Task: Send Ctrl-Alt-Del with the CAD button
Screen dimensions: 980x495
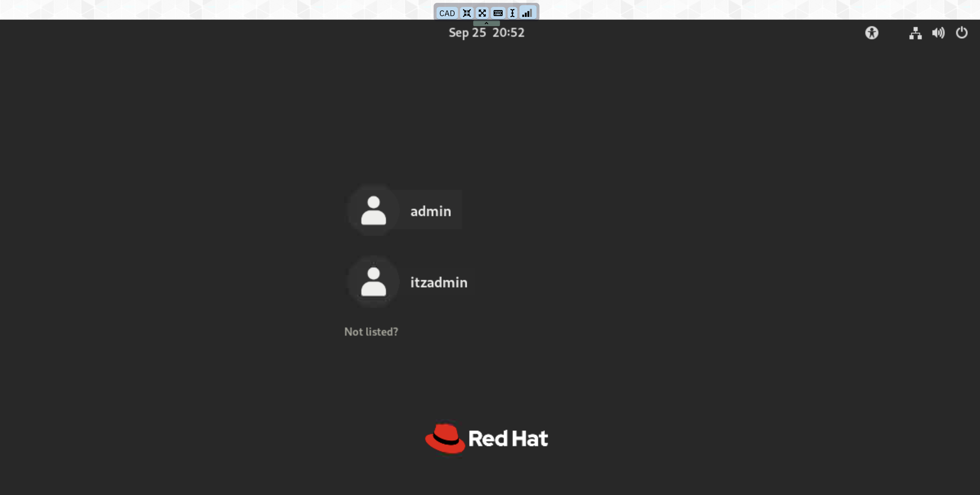Action: click(447, 13)
